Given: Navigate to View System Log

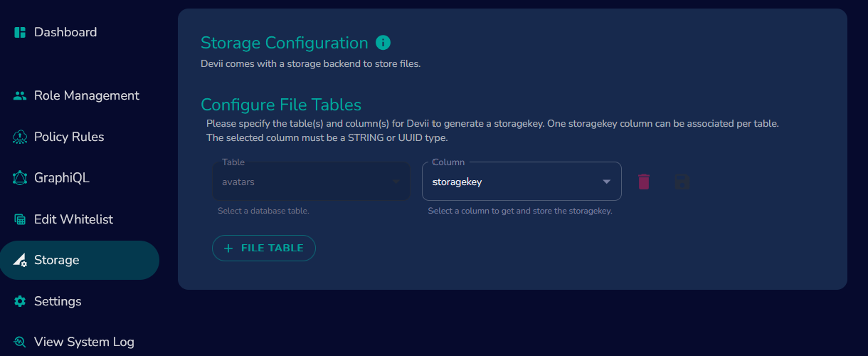Looking at the screenshot, I should tap(84, 342).
